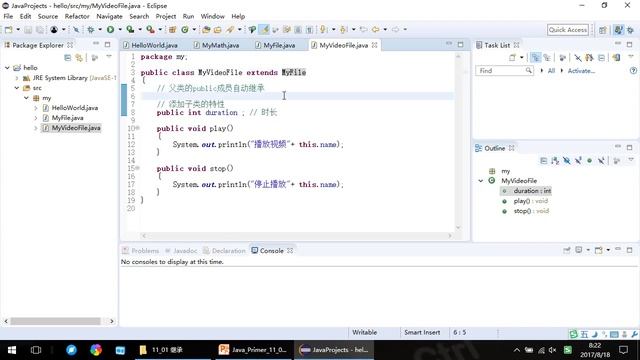Viewport: 640px width, 360px height.
Task: Click the Open Perspective icon
Action: tap(602, 30)
